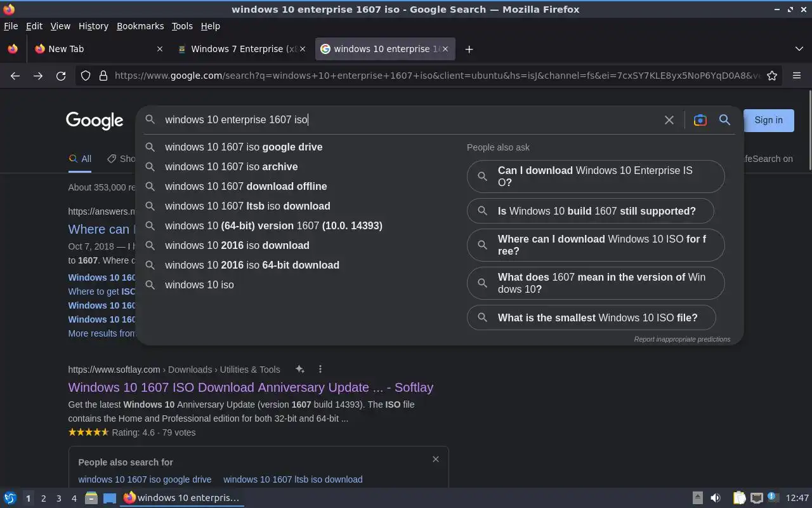
Task: Click related search windows 10 1607 iso google drive
Action: [x=145, y=479]
